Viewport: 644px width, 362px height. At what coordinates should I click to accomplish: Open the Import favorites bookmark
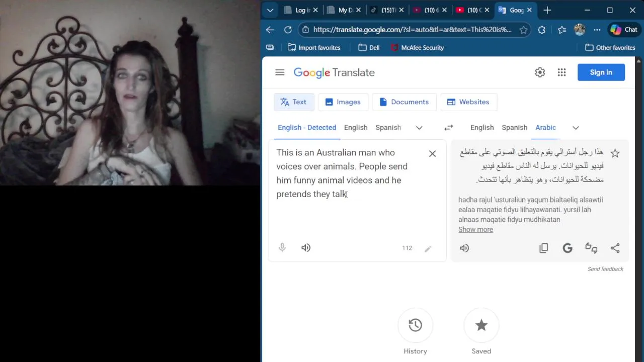(x=314, y=48)
